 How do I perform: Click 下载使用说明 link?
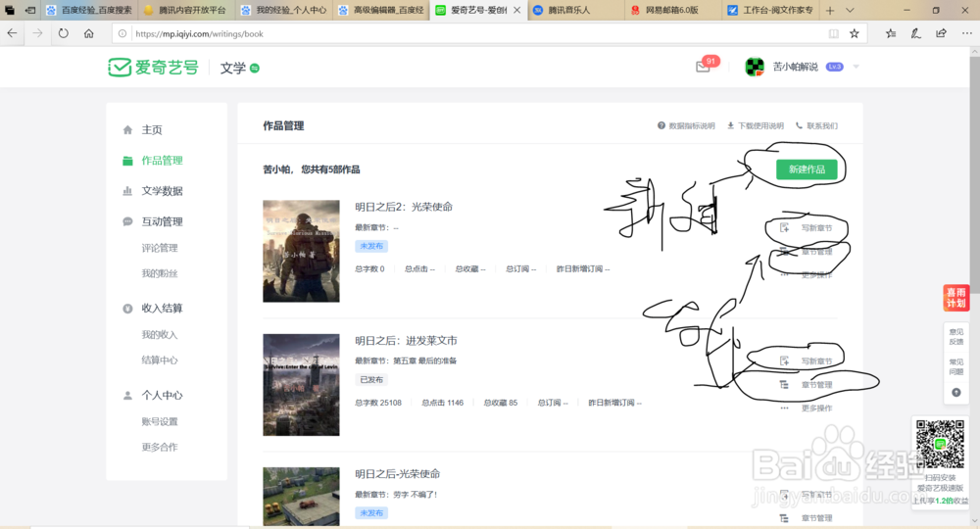(x=755, y=125)
